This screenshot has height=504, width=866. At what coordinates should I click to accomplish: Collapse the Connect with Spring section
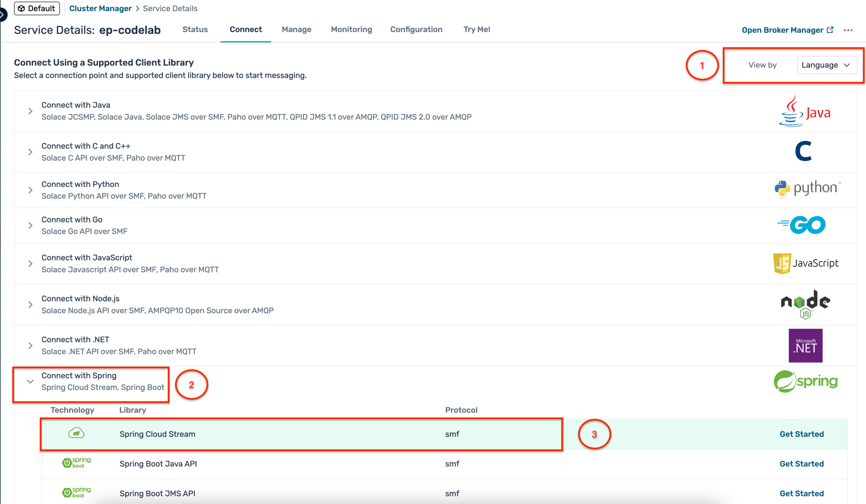pyautogui.click(x=30, y=381)
